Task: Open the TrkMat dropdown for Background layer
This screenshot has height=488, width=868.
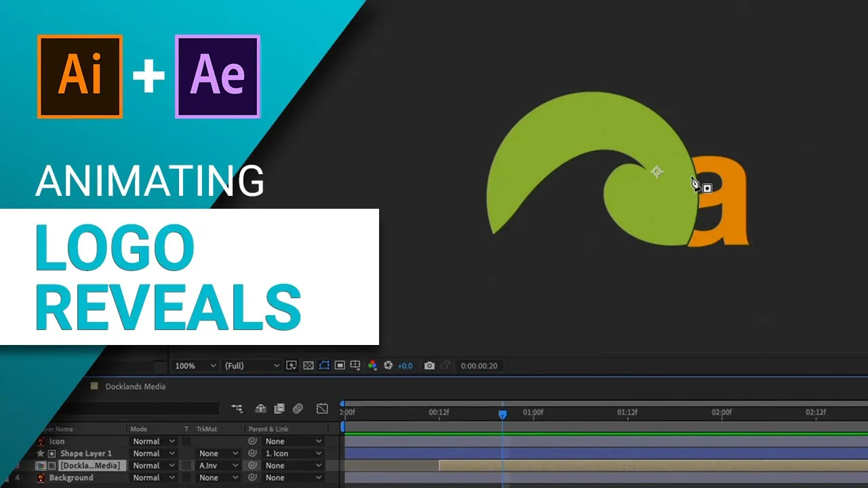Action: click(218, 478)
